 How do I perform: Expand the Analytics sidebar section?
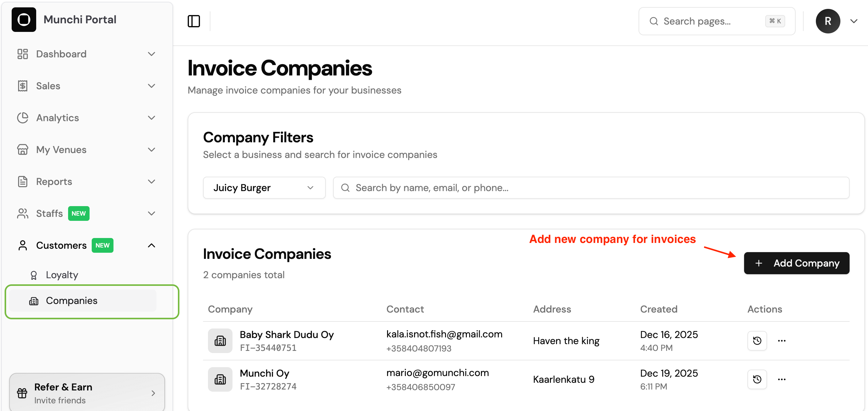click(x=86, y=117)
